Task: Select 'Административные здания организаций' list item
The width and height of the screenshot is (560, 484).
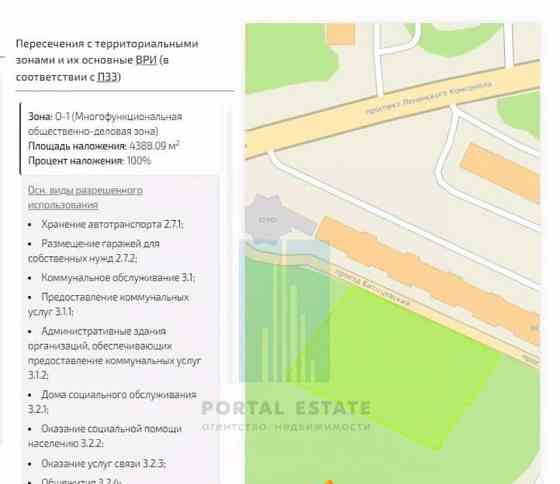Action: [x=115, y=353]
